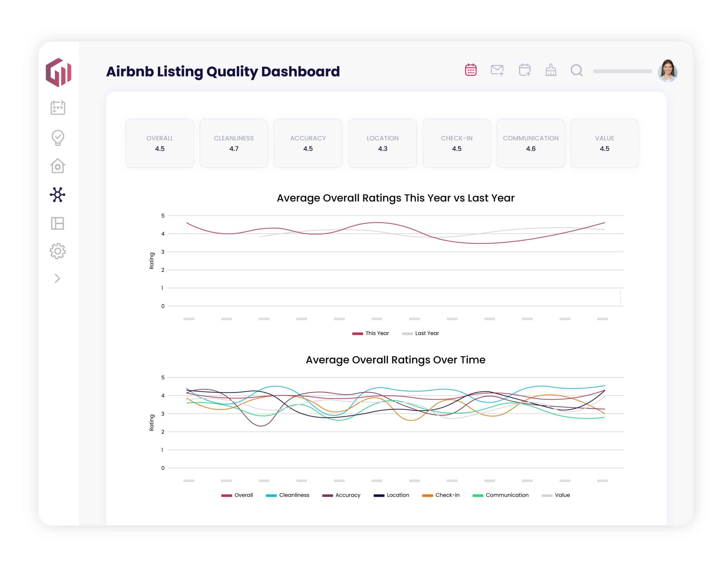Click the app logo in the sidebar

click(x=58, y=72)
